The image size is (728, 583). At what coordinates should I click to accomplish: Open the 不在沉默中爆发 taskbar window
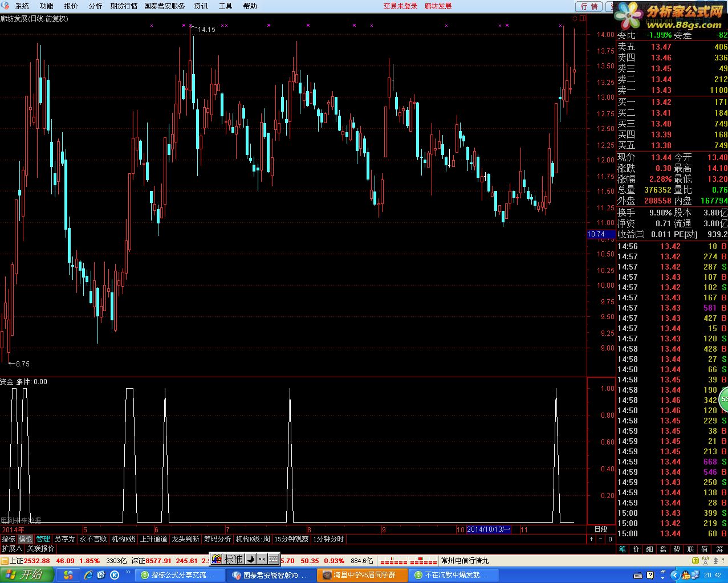coord(454,575)
